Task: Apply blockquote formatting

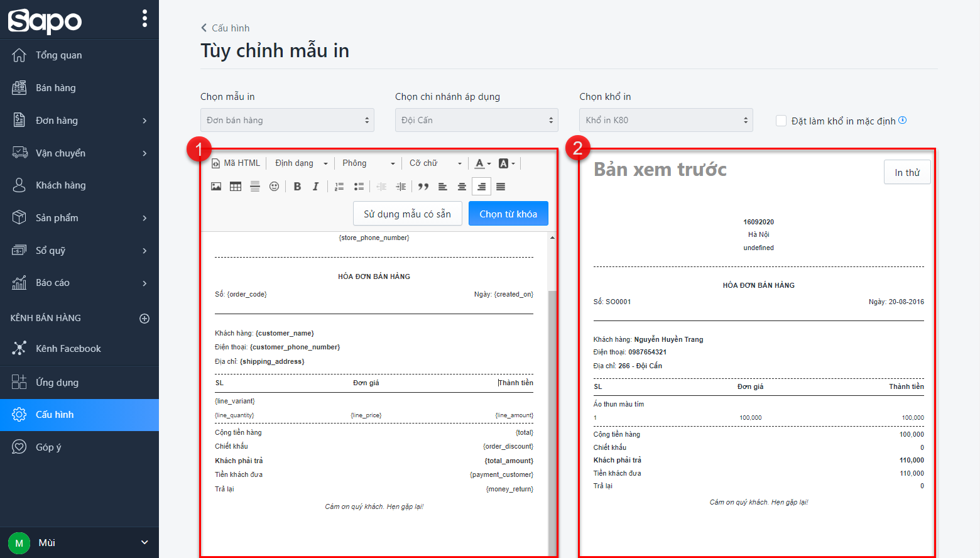Action: (423, 187)
